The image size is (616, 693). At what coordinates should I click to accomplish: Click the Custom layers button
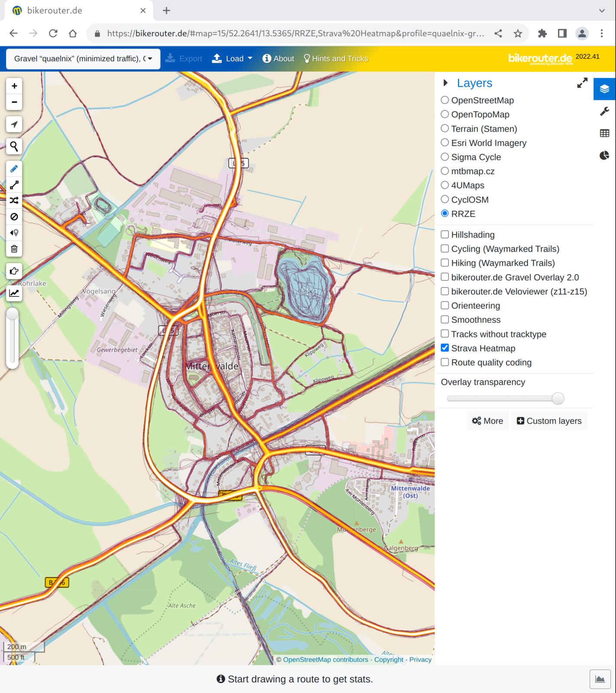tap(549, 421)
